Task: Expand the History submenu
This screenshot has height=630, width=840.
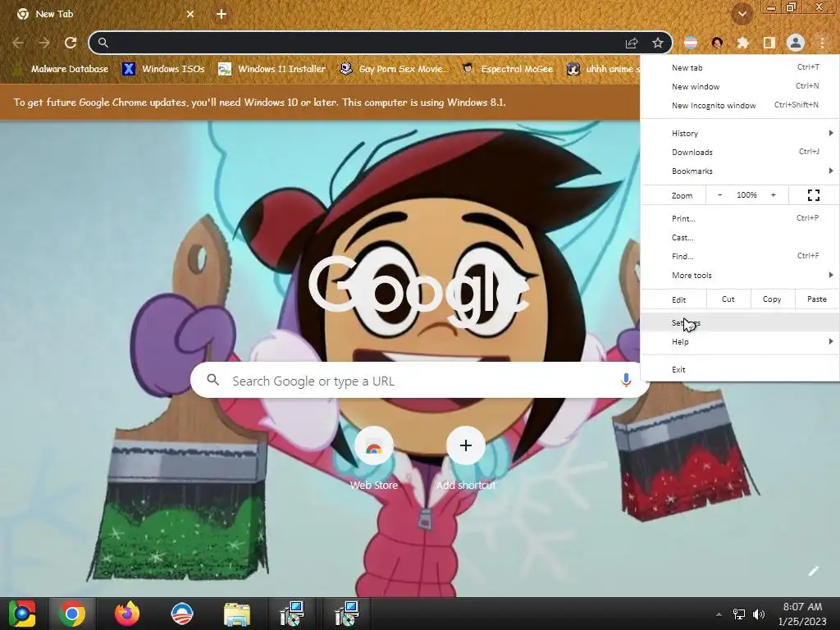Action: pos(740,133)
